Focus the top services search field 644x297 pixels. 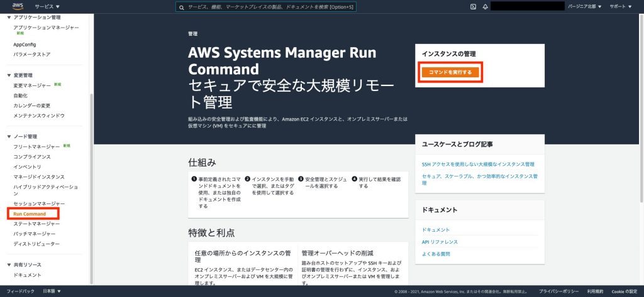pos(266,7)
